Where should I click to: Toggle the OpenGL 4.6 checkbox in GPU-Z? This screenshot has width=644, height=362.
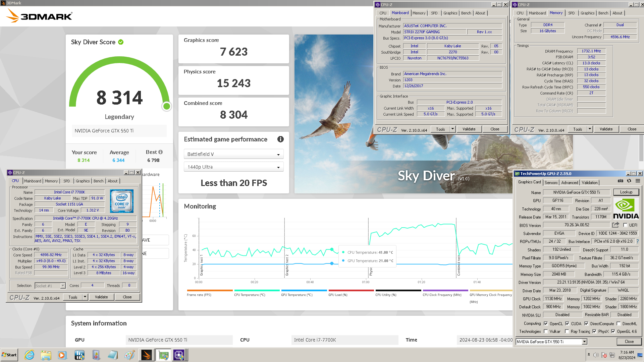[613, 331]
